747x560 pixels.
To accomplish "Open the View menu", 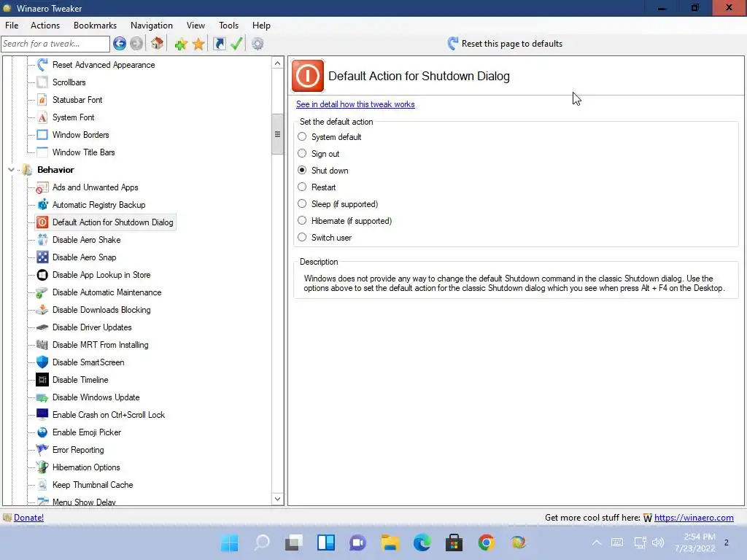I will click(x=196, y=26).
